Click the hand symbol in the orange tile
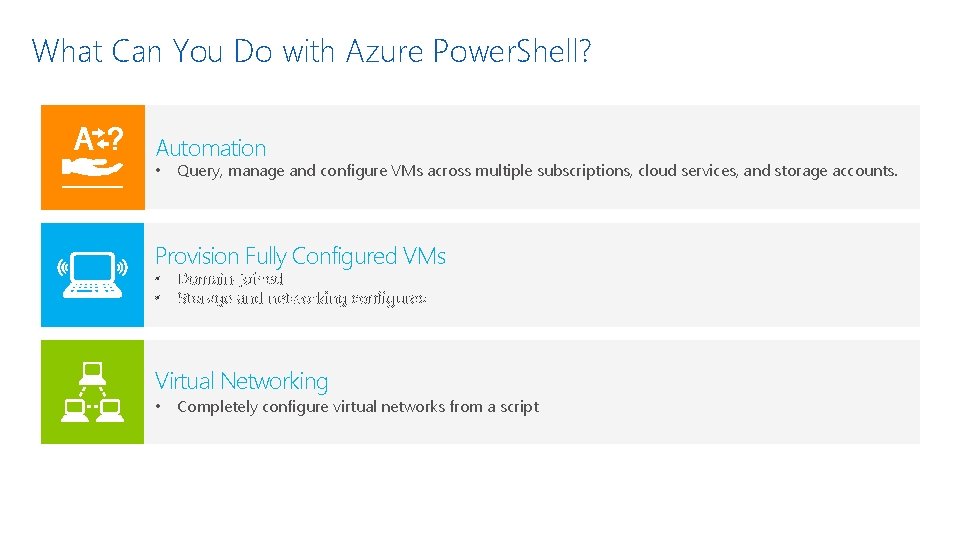Viewport: 960px width, 540px height. click(x=92, y=167)
